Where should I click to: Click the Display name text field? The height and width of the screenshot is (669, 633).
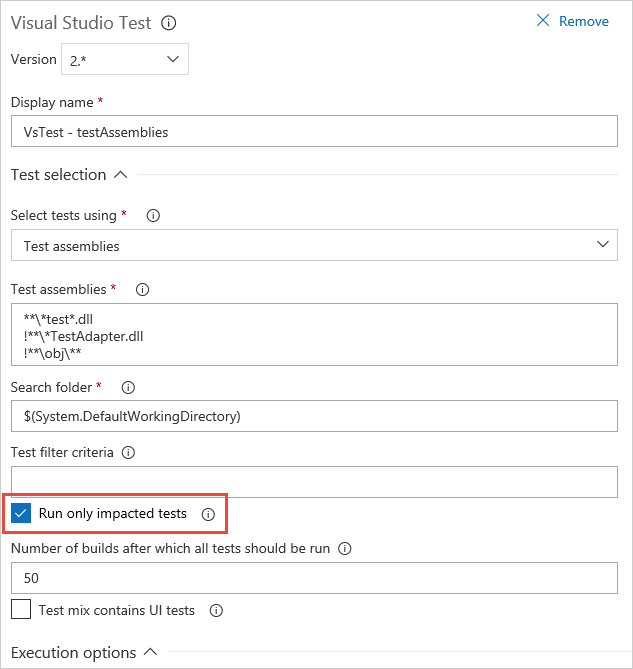click(x=314, y=131)
